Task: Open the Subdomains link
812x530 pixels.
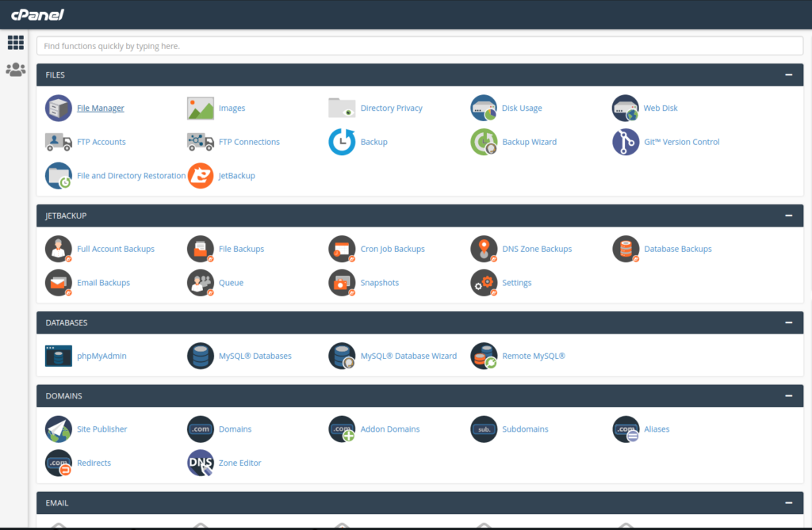Action: (525, 429)
